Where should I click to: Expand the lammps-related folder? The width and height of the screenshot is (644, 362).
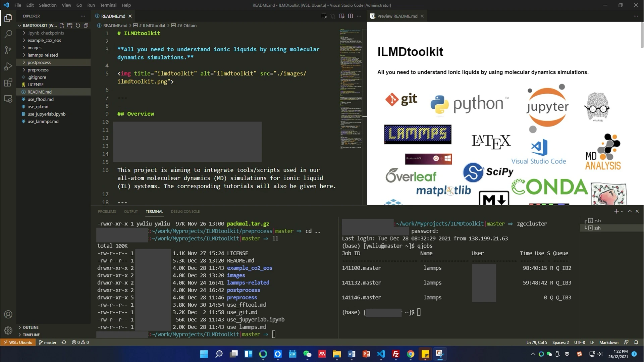pyautogui.click(x=54, y=55)
